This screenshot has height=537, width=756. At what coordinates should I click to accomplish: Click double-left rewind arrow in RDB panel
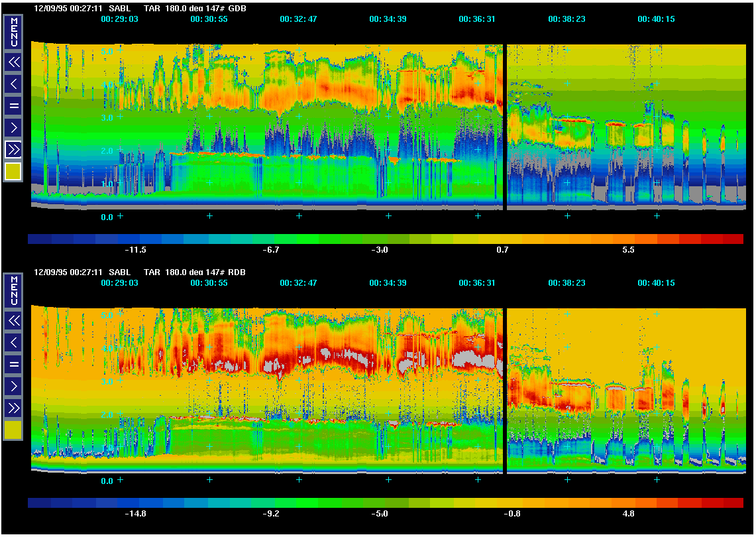pos(13,321)
